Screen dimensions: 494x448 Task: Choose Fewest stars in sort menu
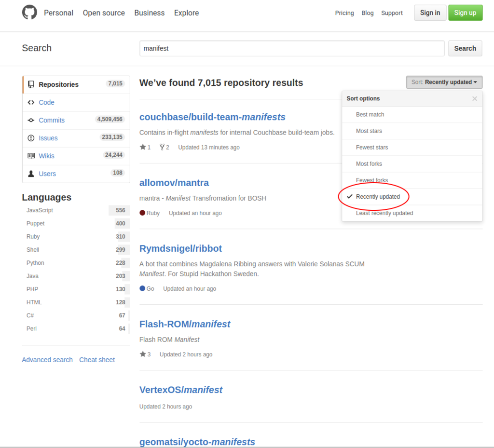point(372,148)
